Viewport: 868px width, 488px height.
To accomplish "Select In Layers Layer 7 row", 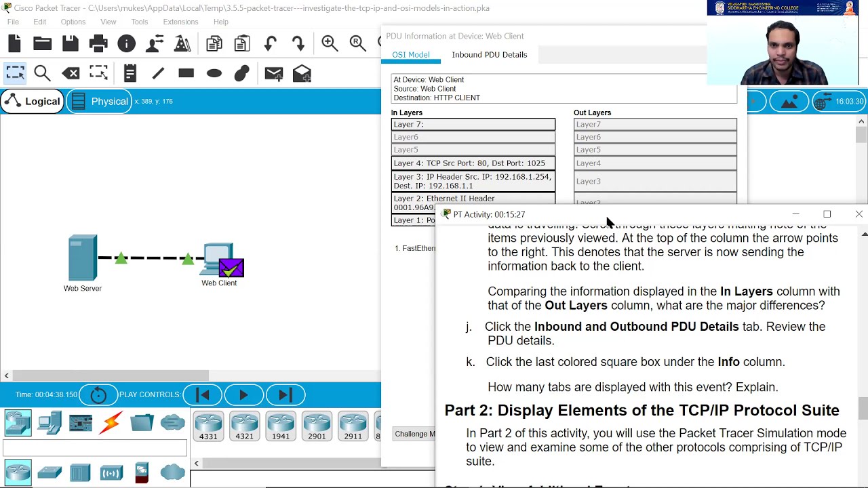I will click(x=473, y=124).
